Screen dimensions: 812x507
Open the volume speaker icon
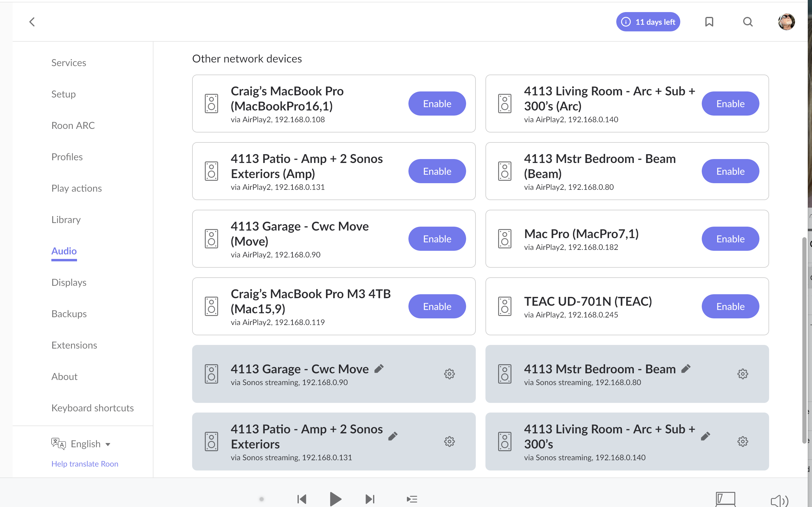click(x=779, y=501)
